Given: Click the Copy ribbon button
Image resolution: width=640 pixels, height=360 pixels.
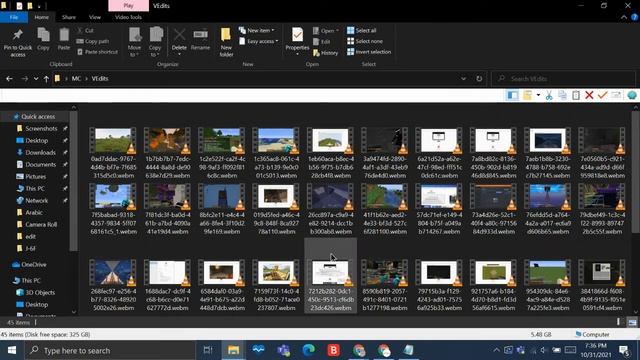Looking at the screenshot, I should 43,39.
